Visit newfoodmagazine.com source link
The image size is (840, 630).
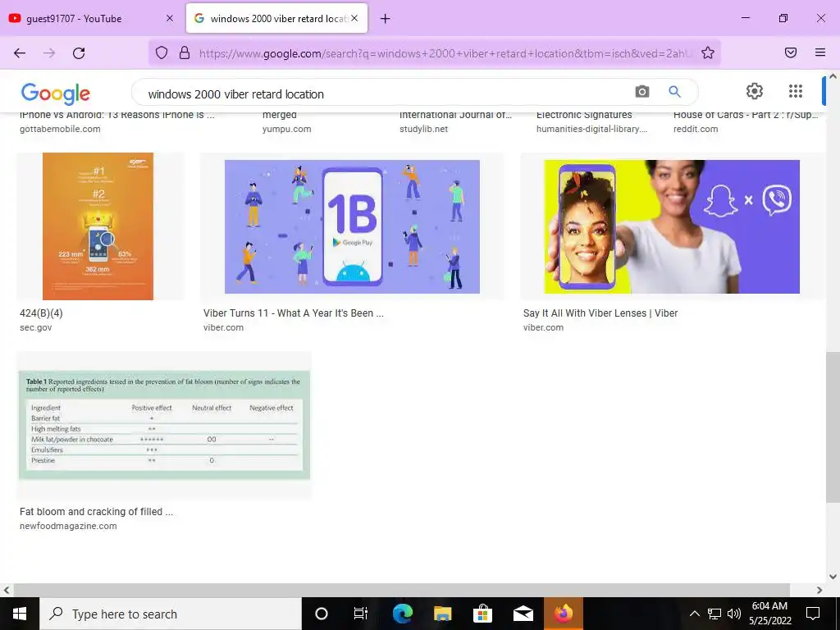[x=68, y=526]
